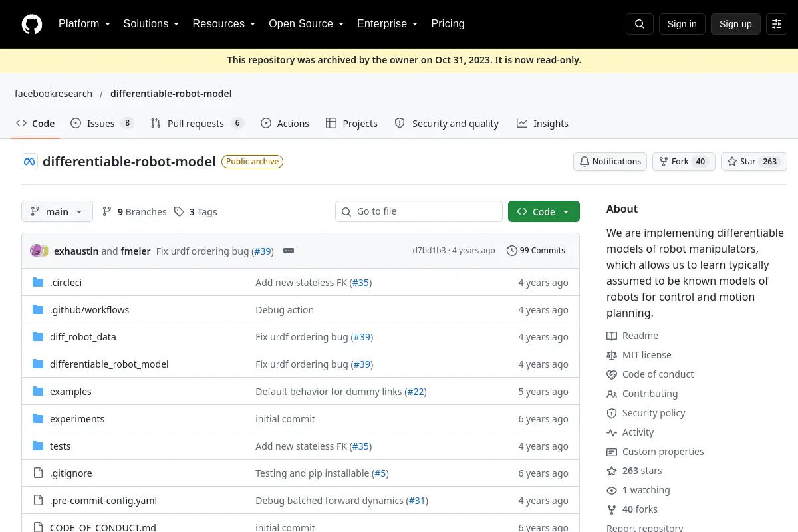Click the Custom properties icon
The width and height of the screenshot is (798, 532).
[612, 452]
